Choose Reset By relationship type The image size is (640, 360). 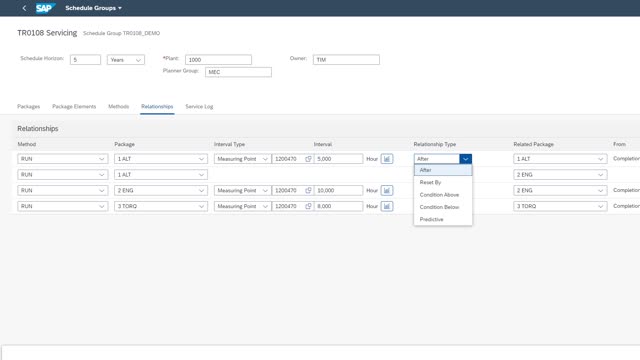(x=443, y=182)
